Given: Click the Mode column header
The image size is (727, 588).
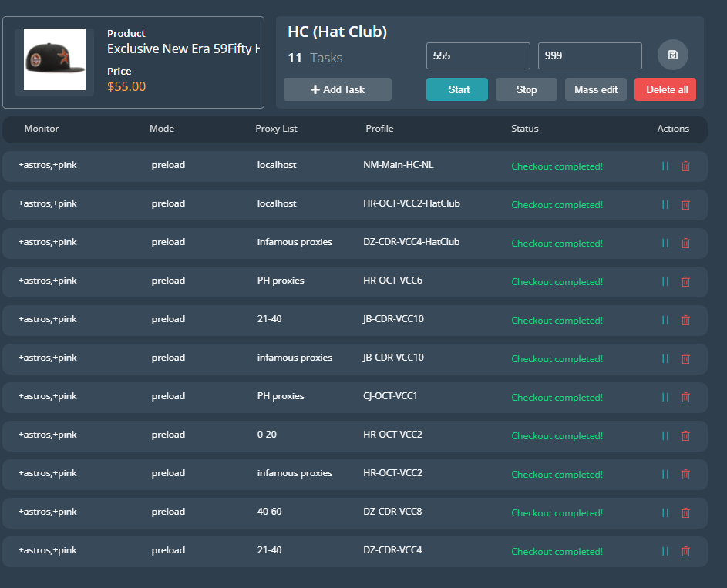Looking at the screenshot, I should pos(162,129).
